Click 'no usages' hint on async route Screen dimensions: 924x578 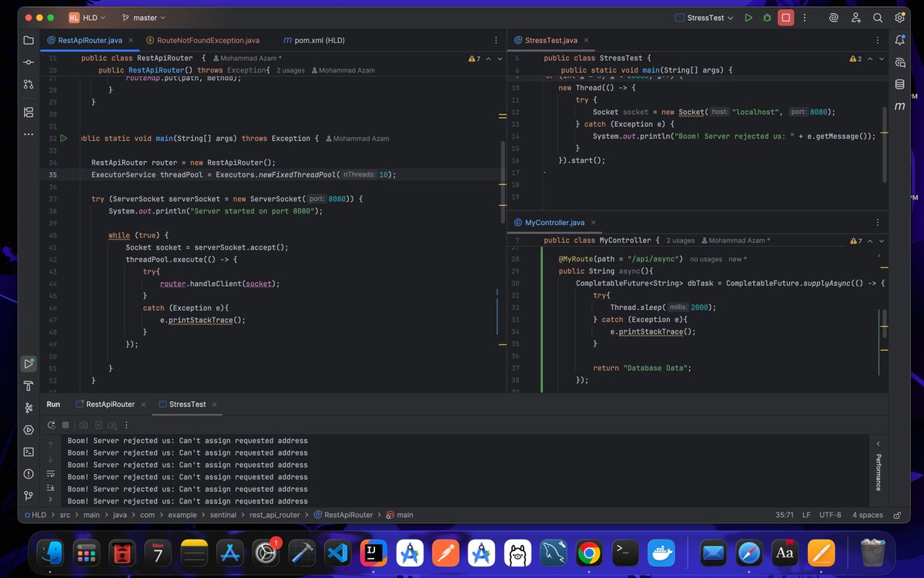[706, 259]
